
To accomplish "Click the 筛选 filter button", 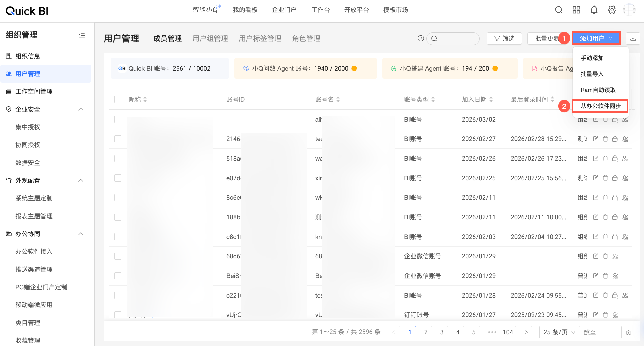I will pos(504,38).
